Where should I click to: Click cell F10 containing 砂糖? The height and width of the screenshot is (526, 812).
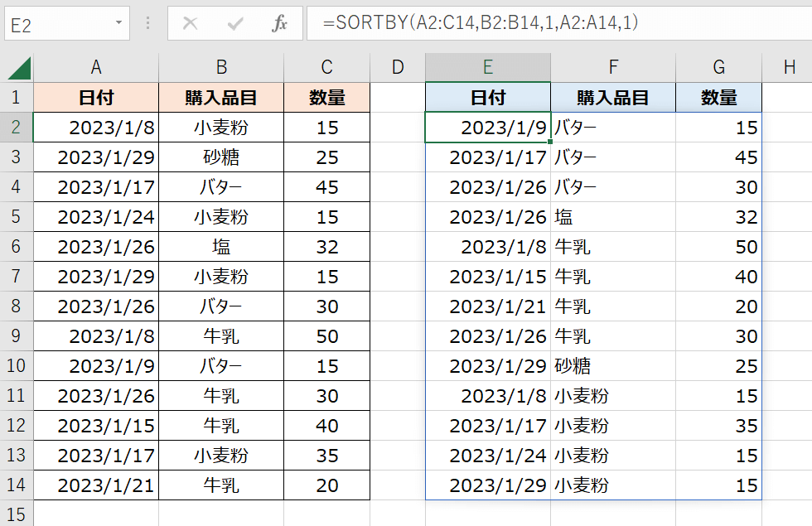pos(613,366)
